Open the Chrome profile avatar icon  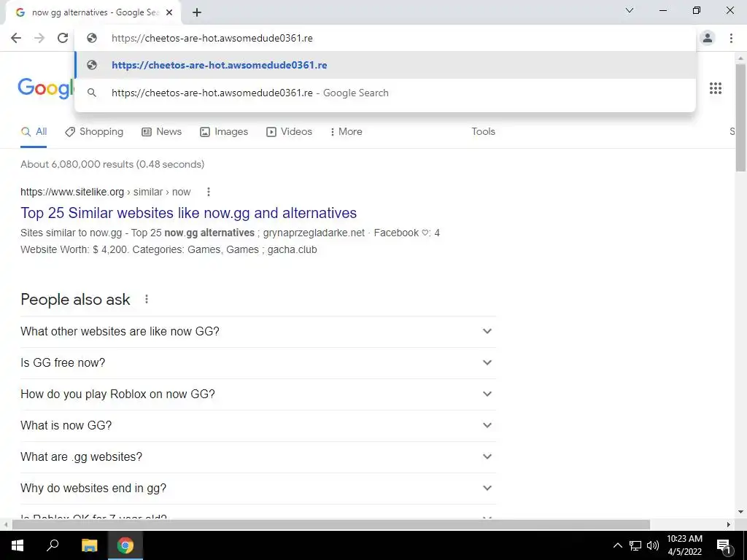[x=708, y=38]
